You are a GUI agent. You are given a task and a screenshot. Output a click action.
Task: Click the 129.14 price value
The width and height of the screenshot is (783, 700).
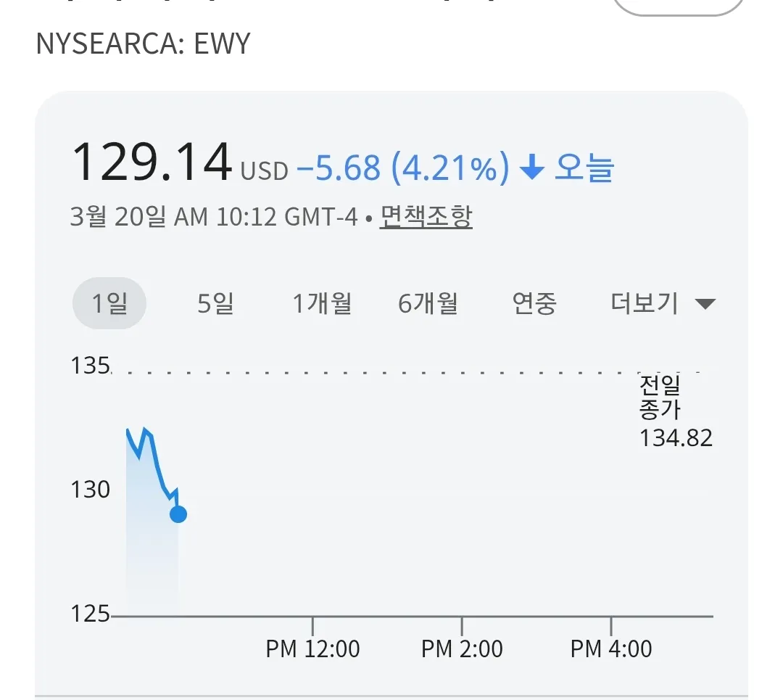point(152,162)
